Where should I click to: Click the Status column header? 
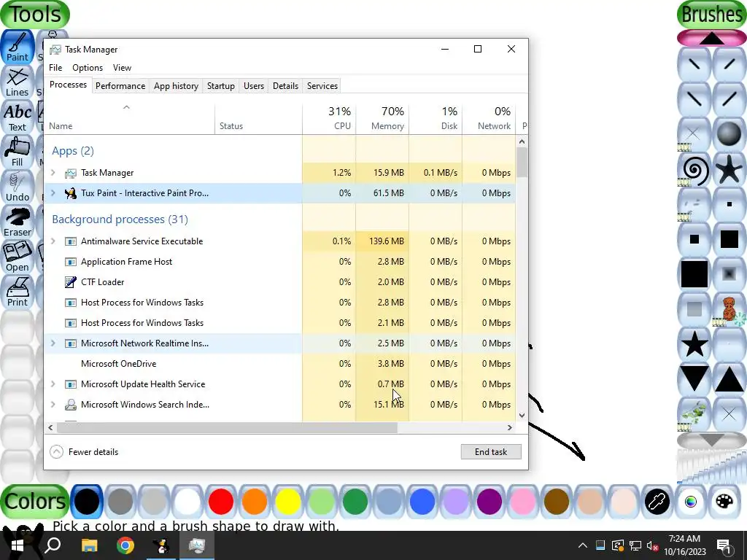click(x=258, y=118)
